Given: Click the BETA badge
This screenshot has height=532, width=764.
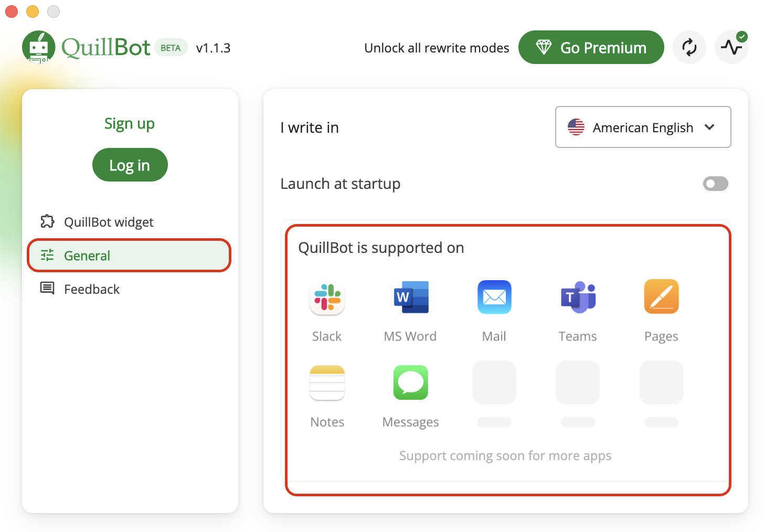Looking at the screenshot, I should 171,48.
